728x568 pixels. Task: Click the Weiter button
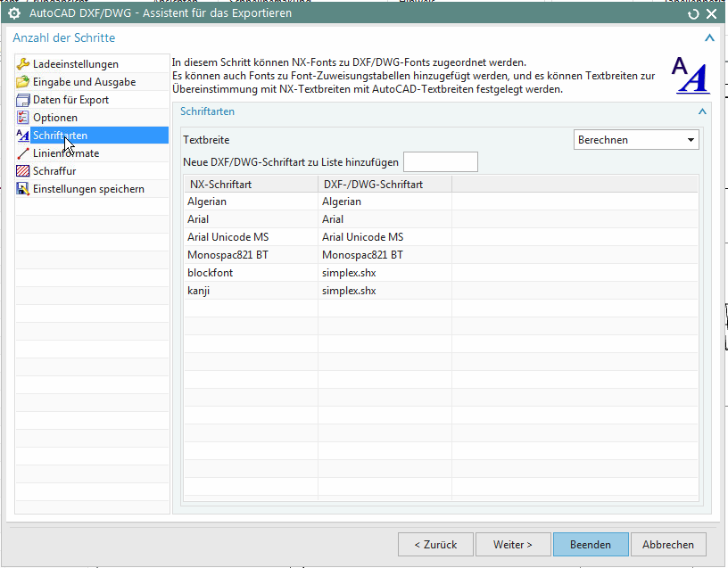(513, 544)
